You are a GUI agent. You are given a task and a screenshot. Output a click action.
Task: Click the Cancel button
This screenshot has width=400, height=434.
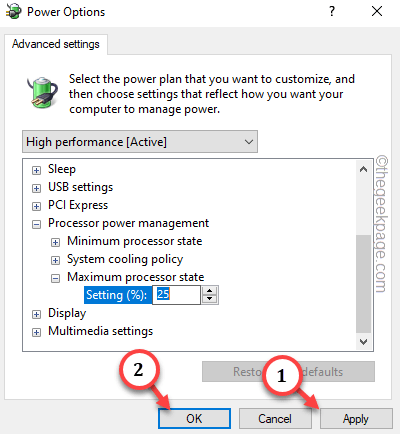coord(275,419)
